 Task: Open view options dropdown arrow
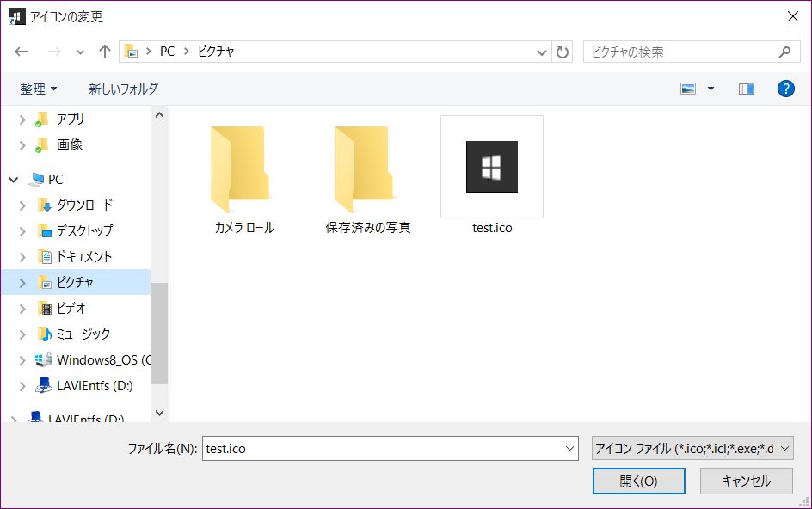[711, 89]
